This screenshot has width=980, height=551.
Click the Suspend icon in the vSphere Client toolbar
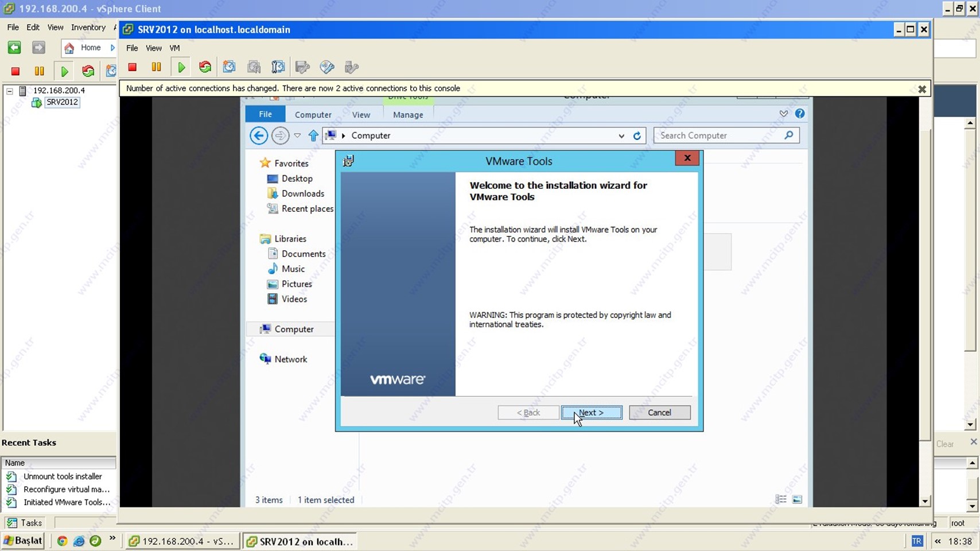[39, 71]
